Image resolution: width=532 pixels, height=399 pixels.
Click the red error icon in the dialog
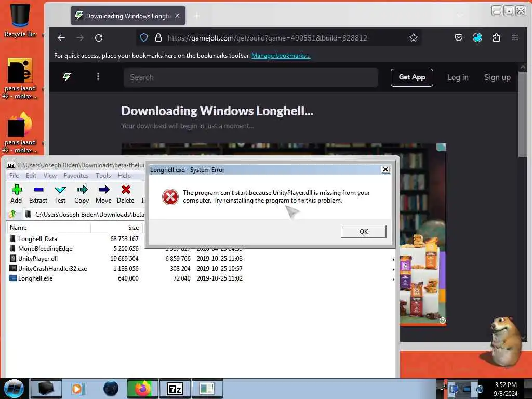point(170,197)
